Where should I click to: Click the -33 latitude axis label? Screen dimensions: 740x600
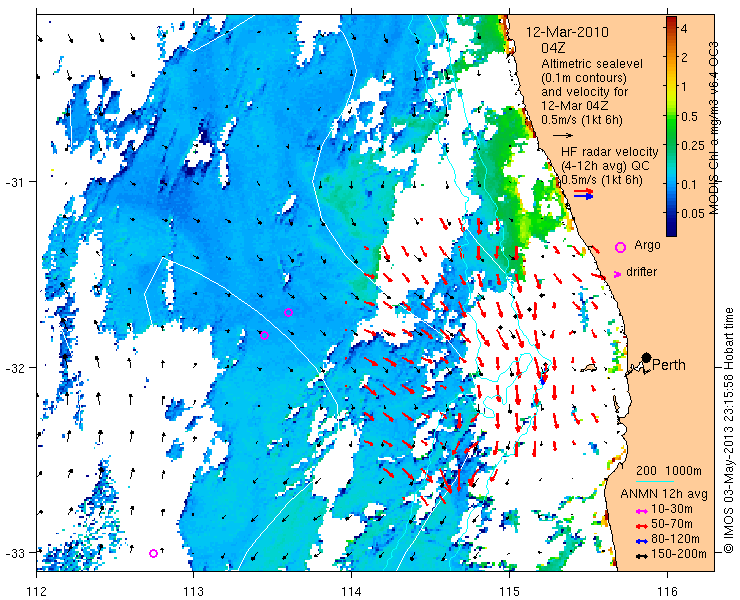[x=15, y=552]
